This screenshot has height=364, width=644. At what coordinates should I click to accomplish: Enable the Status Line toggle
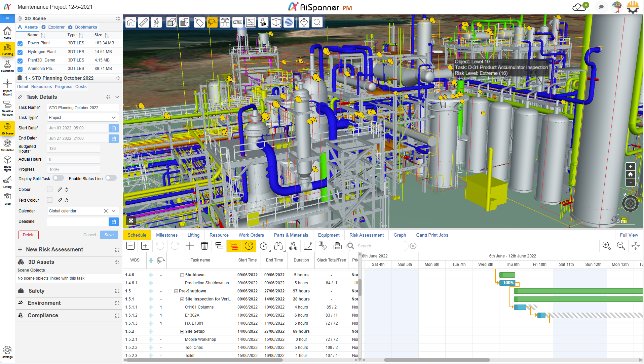pyautogui.click(x=111, y=178)
